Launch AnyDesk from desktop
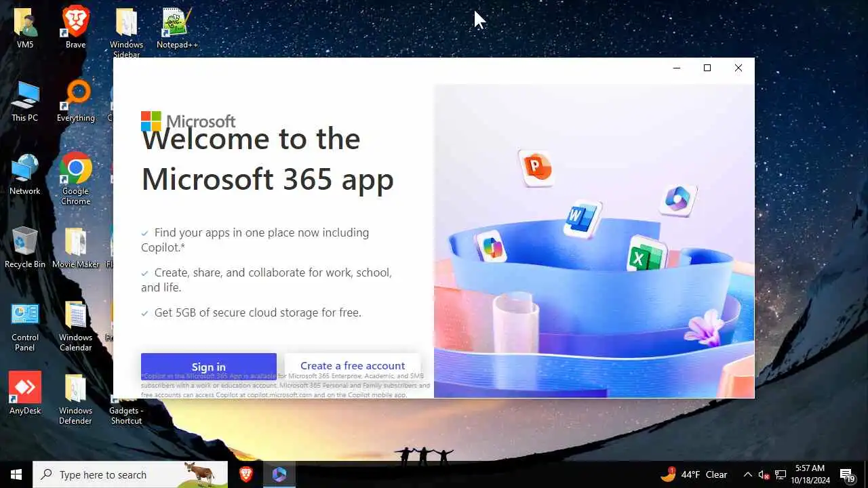Image resolution: width=868 pixels, height=488 pixels. pos(25,394)
